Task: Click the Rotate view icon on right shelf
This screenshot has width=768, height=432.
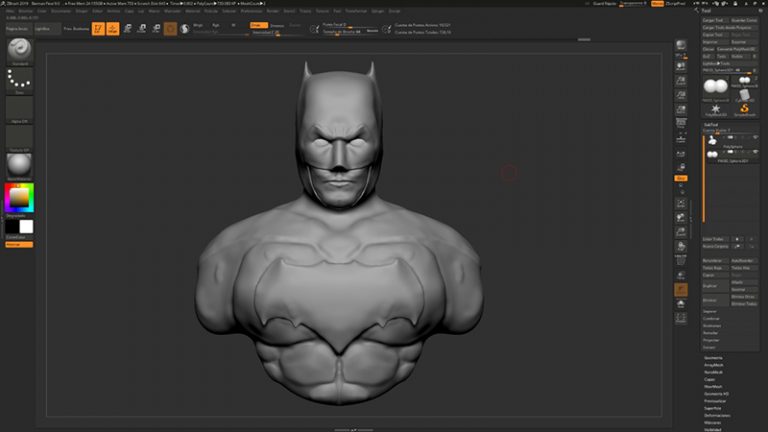Action: 681,246
